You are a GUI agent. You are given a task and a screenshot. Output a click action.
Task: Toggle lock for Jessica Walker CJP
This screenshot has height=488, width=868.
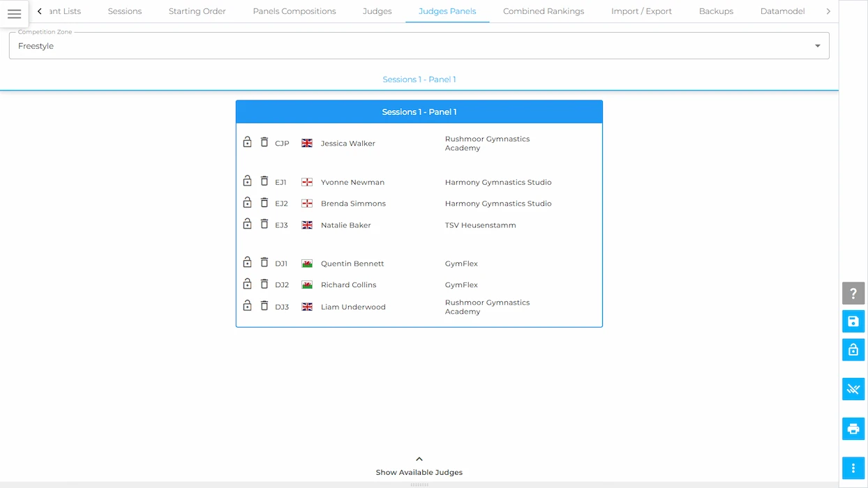(x=247, y=142)
